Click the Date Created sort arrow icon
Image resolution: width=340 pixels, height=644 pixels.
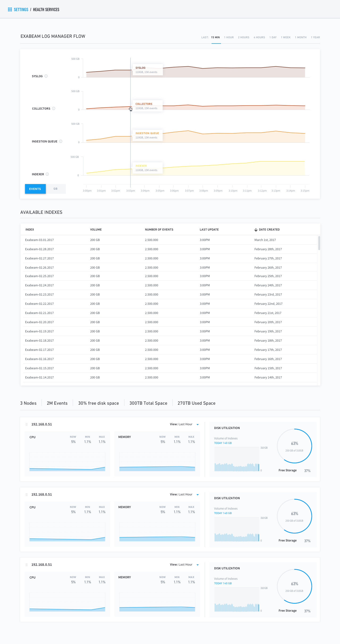(x=256, y=230)
